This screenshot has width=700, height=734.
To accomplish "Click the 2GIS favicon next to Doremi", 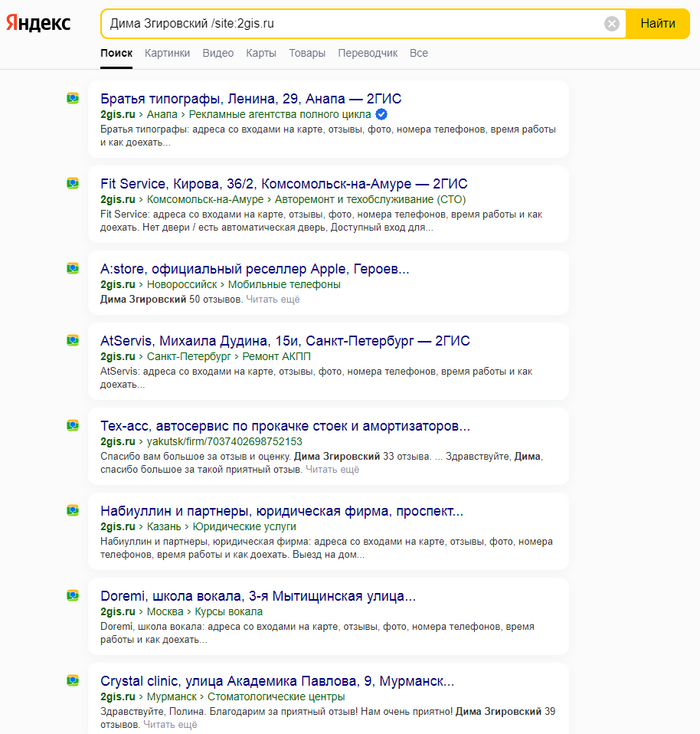I will [x=73, y=595].
